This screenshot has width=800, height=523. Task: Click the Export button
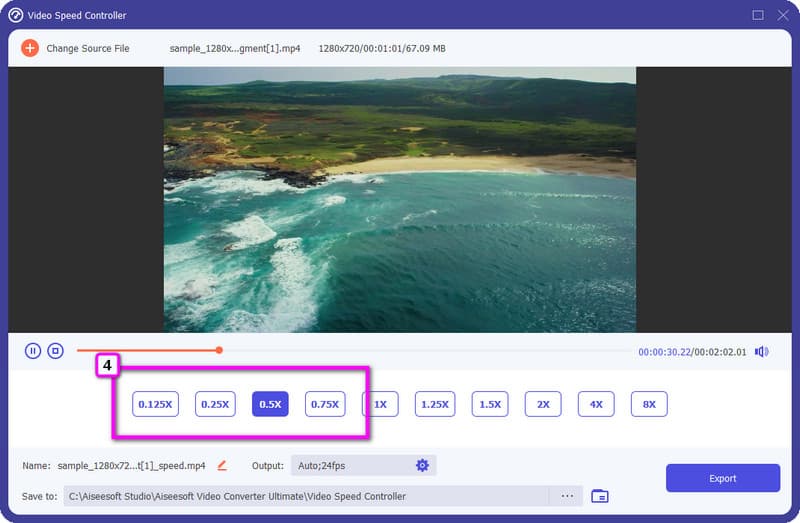(x=723, y=478)
